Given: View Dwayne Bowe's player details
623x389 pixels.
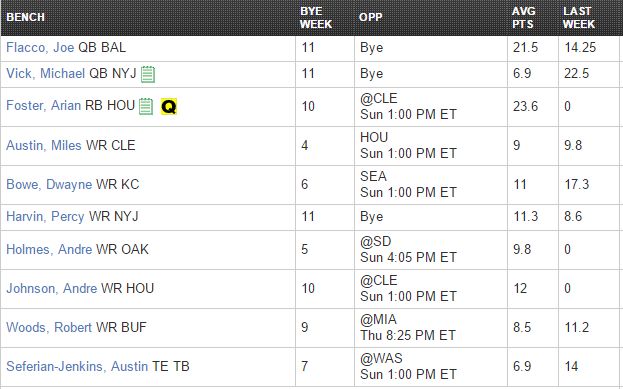Looking at the screenshot, I should click(49, 184).
